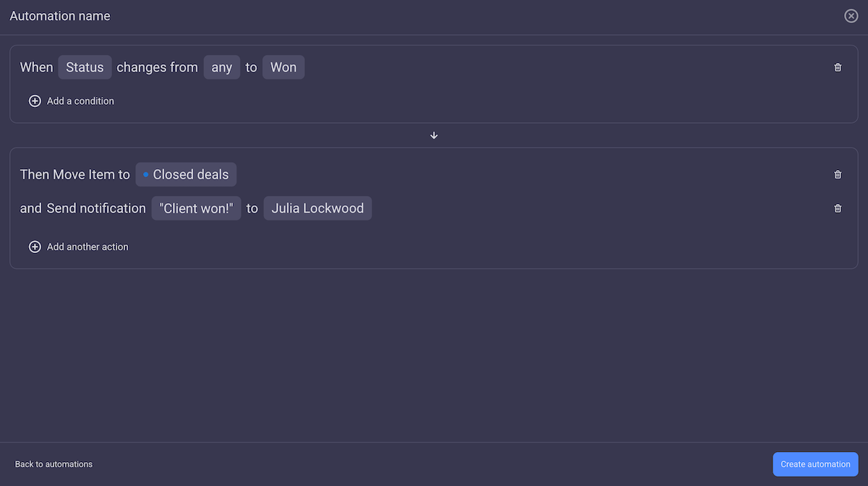The height and width of the screenshot is (486, 868).
Task: Edit the 'Client won!' notification message
Action: [196, 208]
